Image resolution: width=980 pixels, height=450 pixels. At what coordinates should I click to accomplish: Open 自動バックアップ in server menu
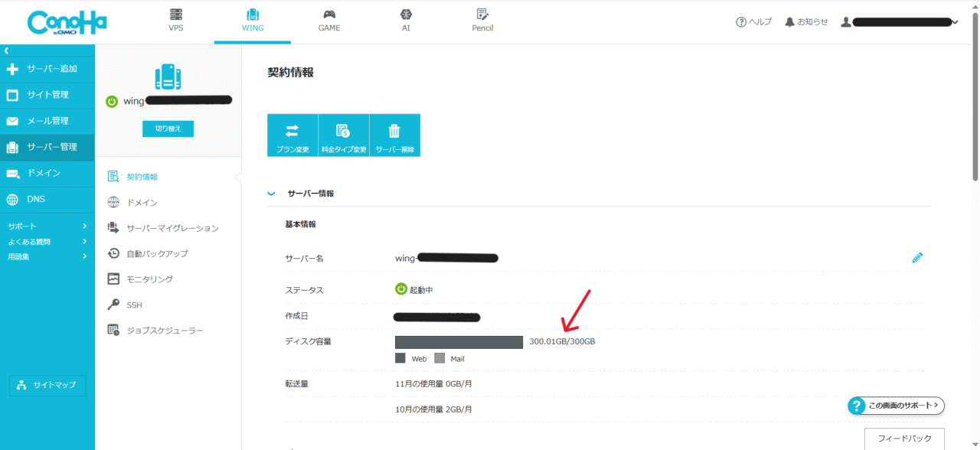coord(157,253)
